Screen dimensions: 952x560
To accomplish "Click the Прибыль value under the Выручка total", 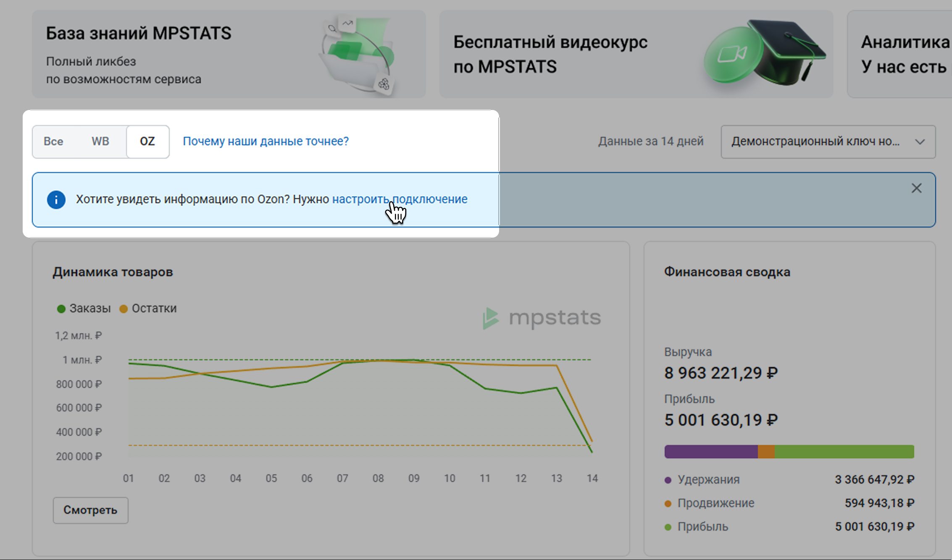I will point(721,420).
